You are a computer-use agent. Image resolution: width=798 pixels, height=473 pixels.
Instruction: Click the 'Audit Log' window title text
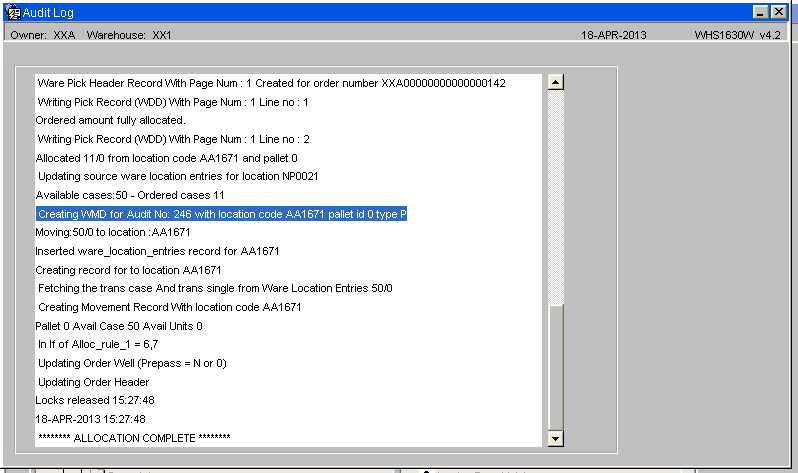[48, 13]
